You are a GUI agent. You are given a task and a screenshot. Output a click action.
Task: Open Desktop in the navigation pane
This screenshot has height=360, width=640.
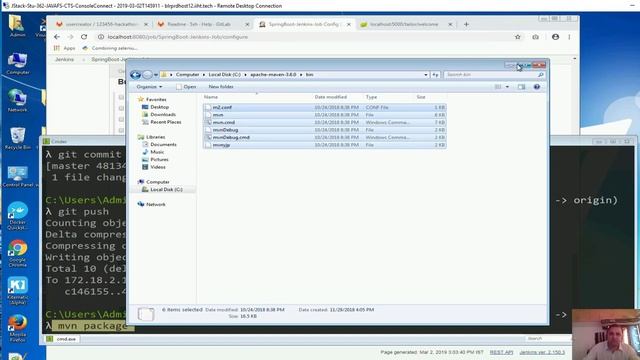tap(159, 107)
